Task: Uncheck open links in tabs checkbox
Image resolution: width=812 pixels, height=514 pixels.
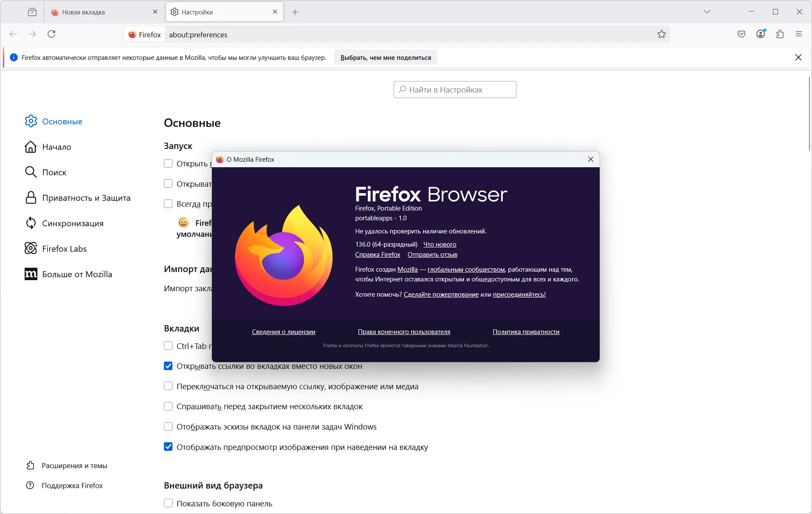Action: (168, 366)
